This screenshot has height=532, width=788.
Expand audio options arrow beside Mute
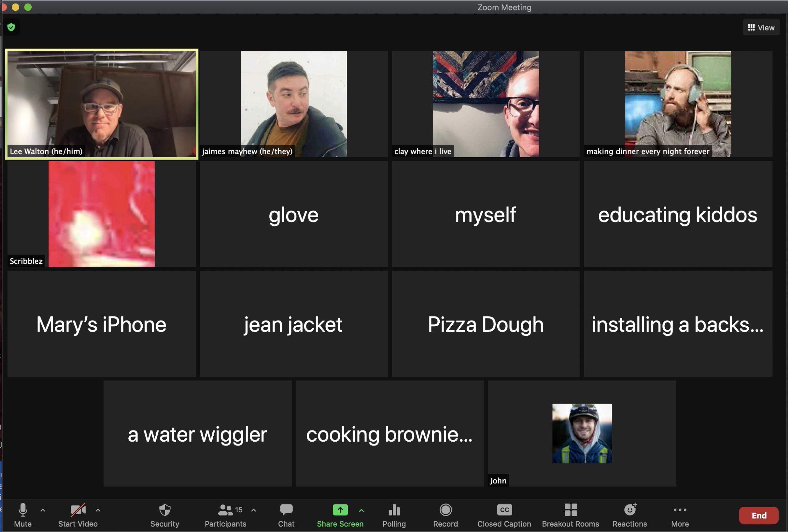[x=43, y=510]
